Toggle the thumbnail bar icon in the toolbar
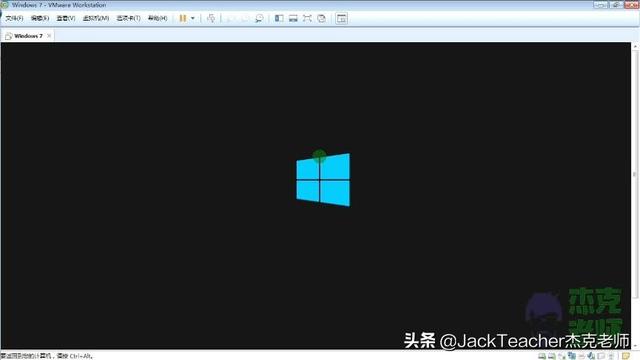 [293, 18]
